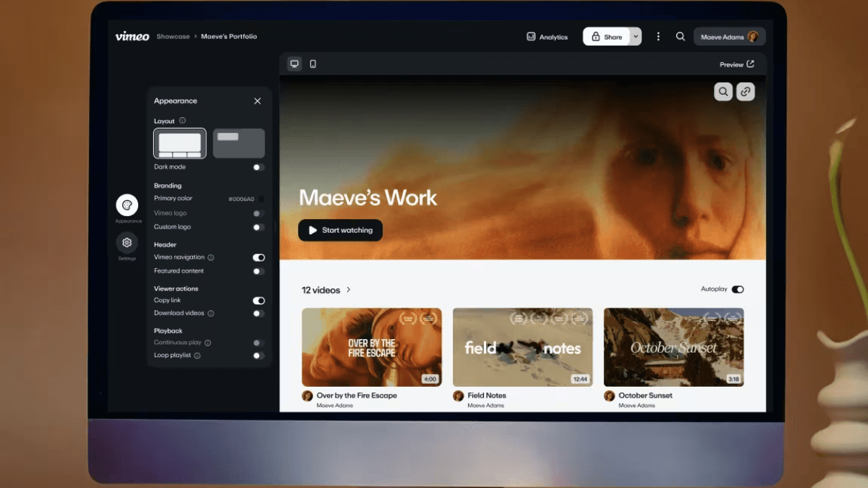Click the #0006A0 color value
Screen dimensions: 868x488
point(242,199)
